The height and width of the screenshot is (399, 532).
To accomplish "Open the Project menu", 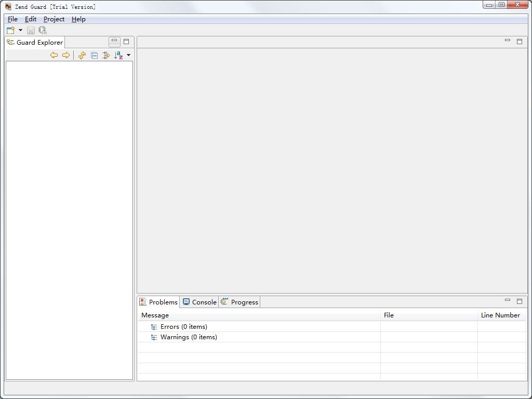I will pyautogui.click(x=54, y=19).
